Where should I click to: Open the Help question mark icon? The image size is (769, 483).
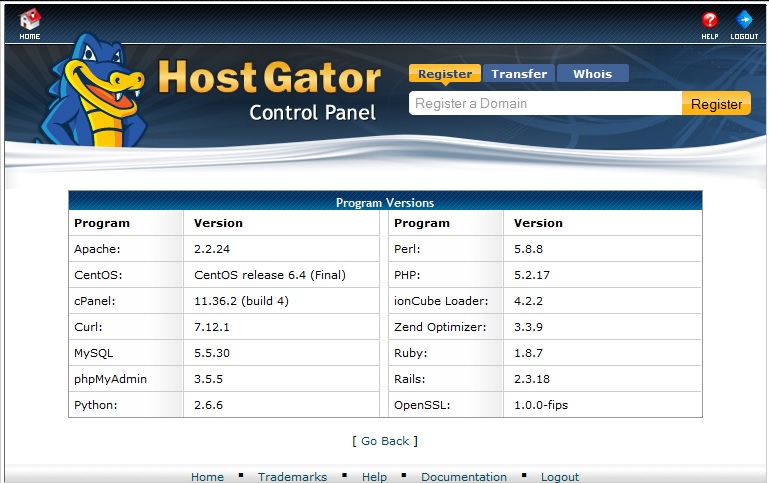pos(710,20)
